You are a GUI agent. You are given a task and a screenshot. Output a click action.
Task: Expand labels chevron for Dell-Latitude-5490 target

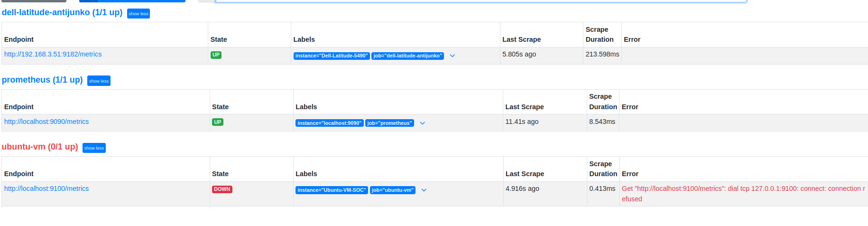(x=452, y=56)
